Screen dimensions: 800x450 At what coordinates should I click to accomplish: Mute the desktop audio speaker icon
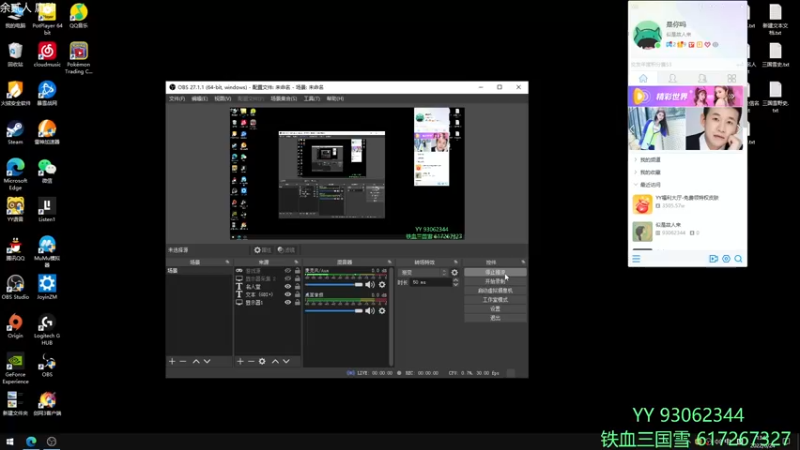(x=370, y=311)
